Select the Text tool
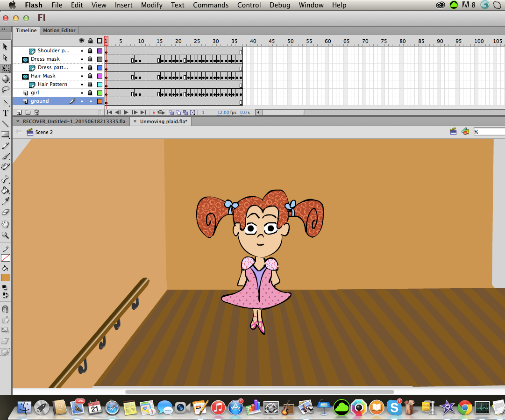The image size is (505, 420). click(6, 113)
